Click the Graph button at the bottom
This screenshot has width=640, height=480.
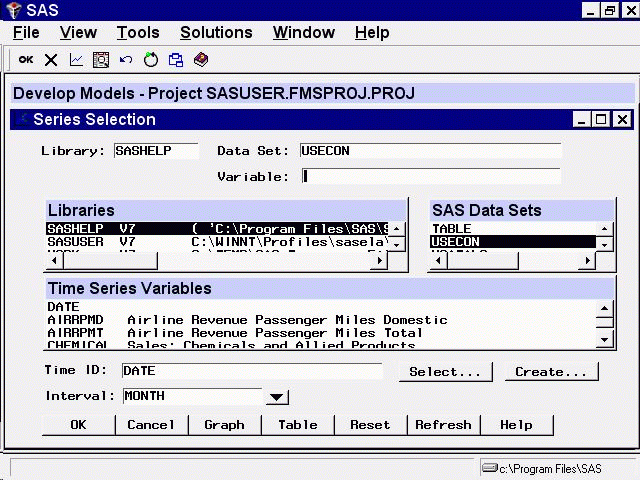tap(224, 425)
